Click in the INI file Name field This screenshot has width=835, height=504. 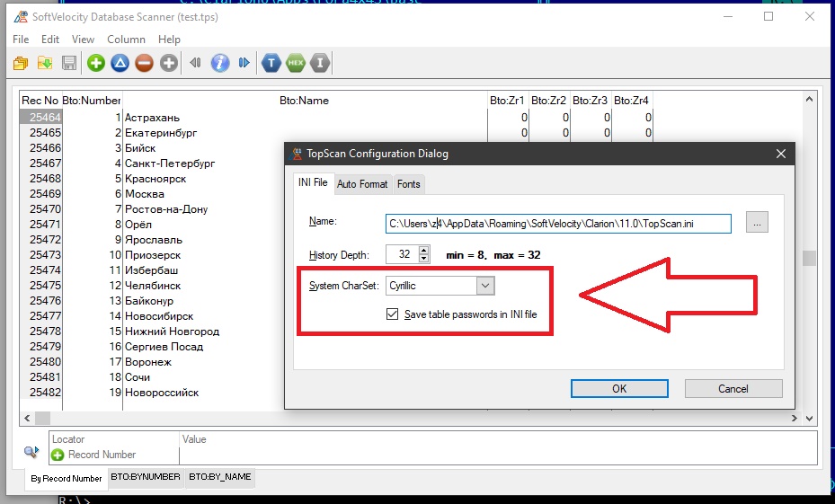(557, 223)
